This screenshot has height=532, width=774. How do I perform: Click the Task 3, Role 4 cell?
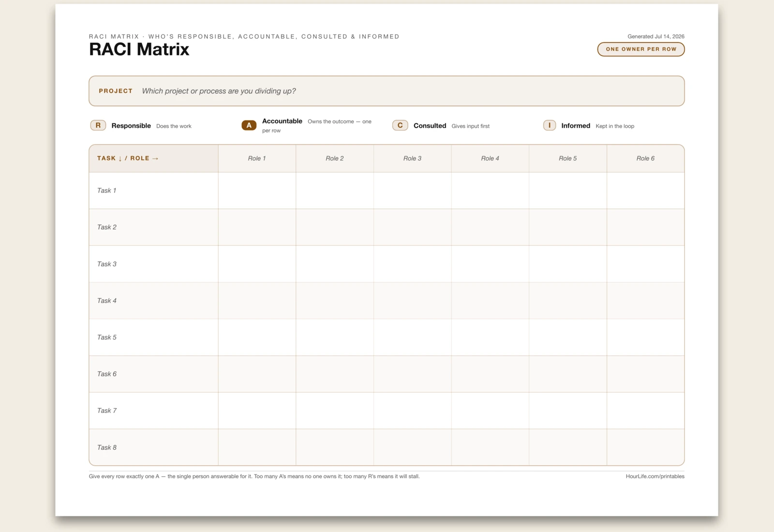[x=490, y=264]
